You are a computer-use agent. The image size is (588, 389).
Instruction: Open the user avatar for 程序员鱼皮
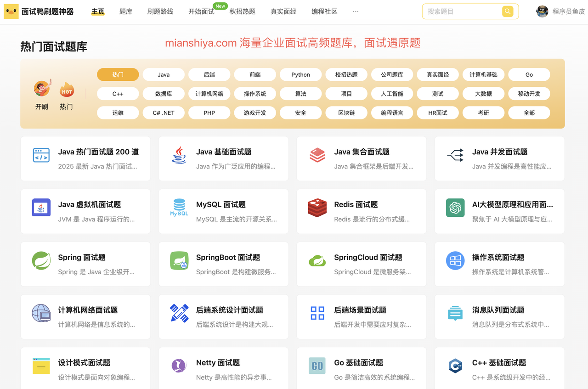pyautogui.click(x=542, y=11)
